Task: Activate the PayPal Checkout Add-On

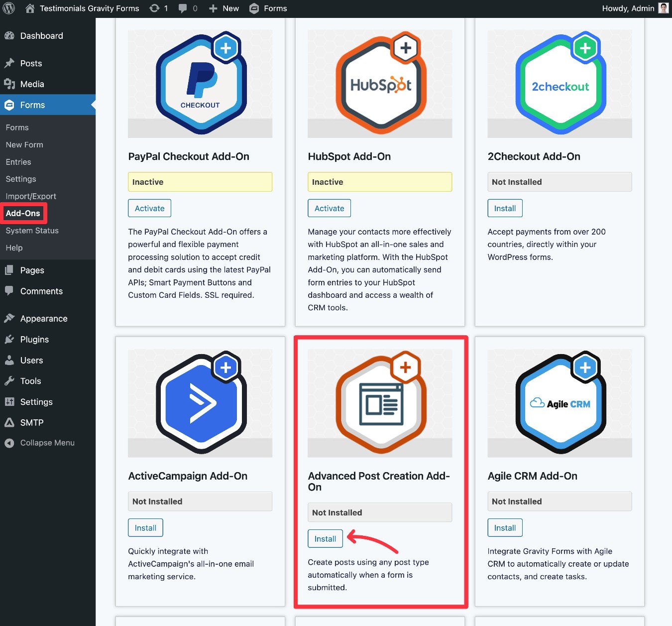Action: click(x=149, y=208)
